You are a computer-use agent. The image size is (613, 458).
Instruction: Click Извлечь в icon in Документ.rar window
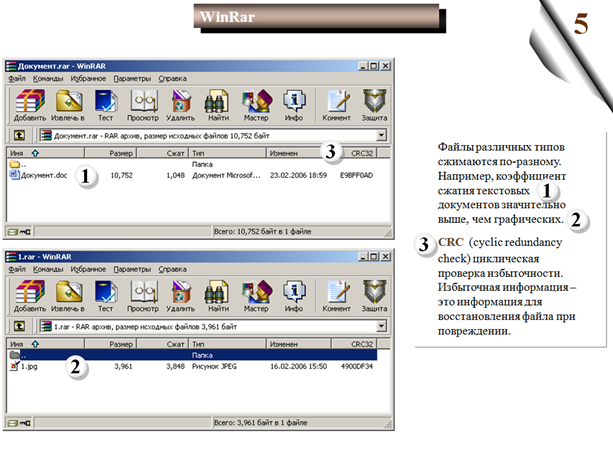coord(68,105)
